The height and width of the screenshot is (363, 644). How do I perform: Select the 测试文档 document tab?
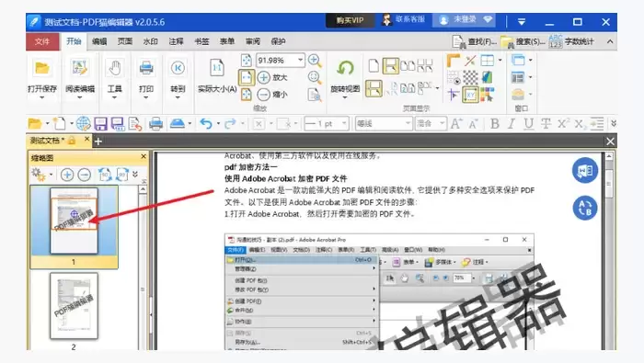click(x=59, y=141)
